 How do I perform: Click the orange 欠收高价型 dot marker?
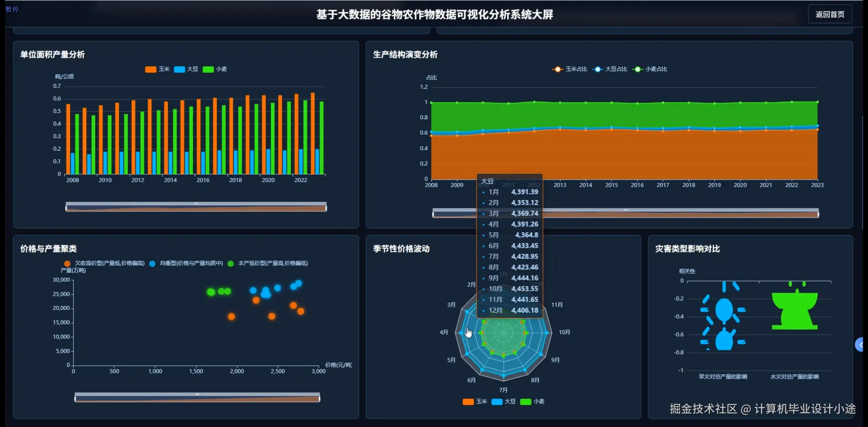pos(67,263)
